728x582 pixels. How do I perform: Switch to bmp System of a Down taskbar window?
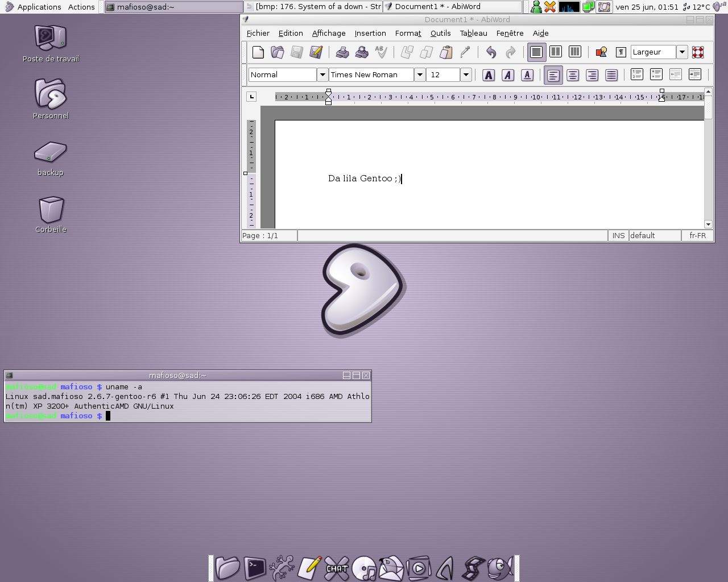coord(313,7)
